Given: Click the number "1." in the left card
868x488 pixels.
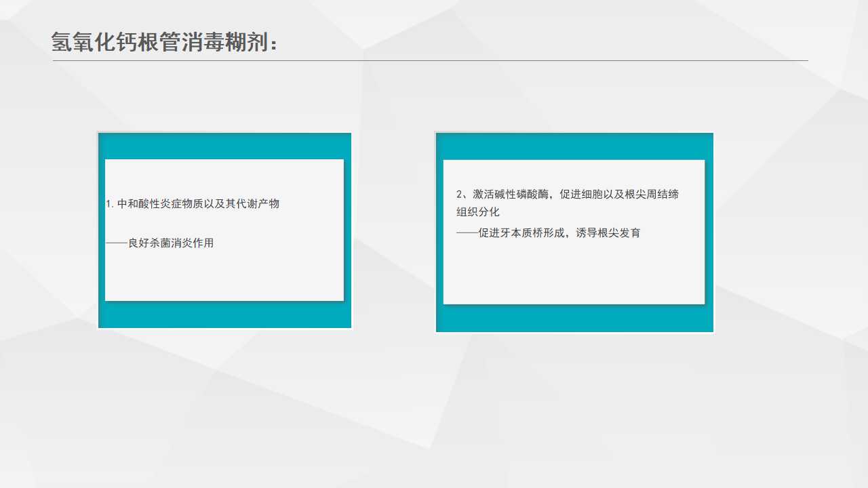Looking at the screenshot, I should click(110, 204).
